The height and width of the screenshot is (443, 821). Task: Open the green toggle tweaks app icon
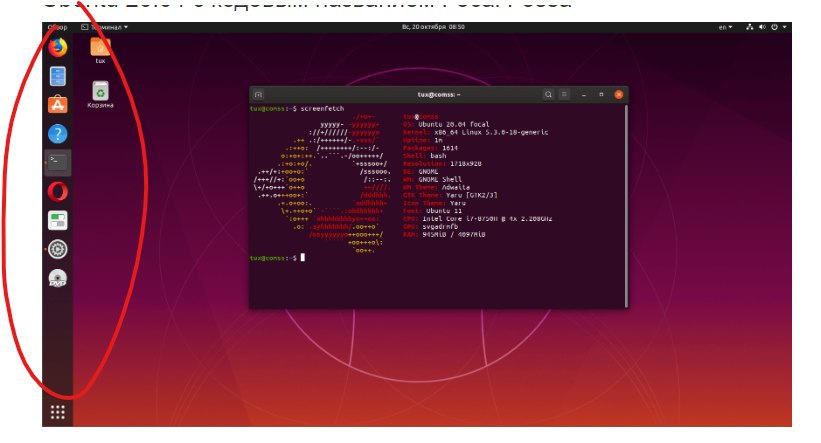click(58, 220)
